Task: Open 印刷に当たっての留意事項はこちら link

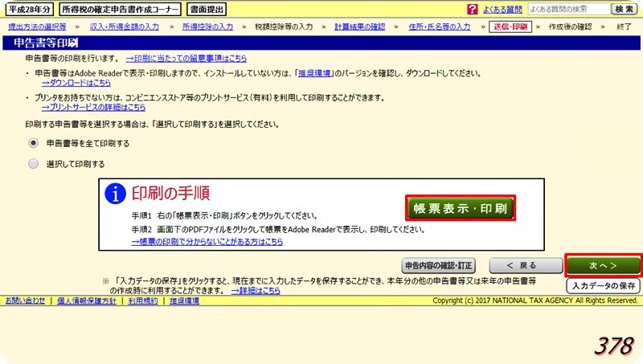Action: pos(186,58)
